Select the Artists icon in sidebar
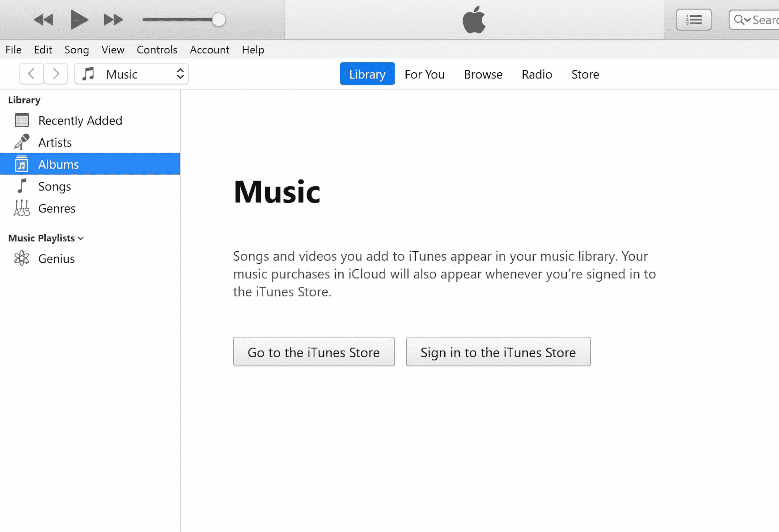779x532 pixels. tap(21, 142)
